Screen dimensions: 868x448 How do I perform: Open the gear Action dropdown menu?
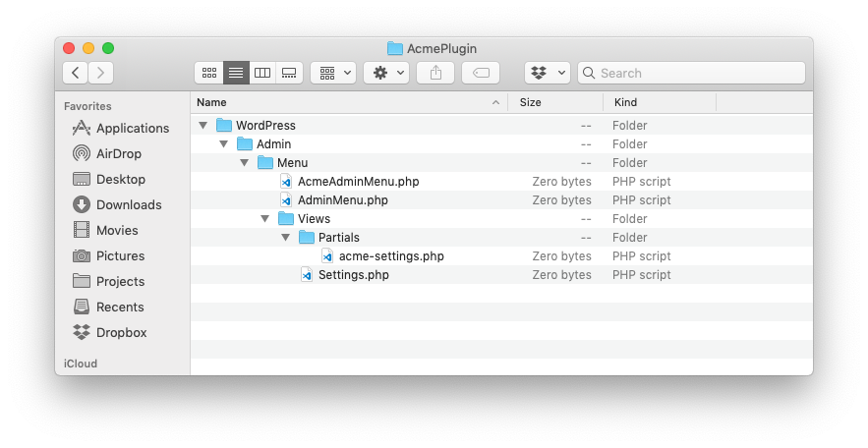[x=386, y=73]
